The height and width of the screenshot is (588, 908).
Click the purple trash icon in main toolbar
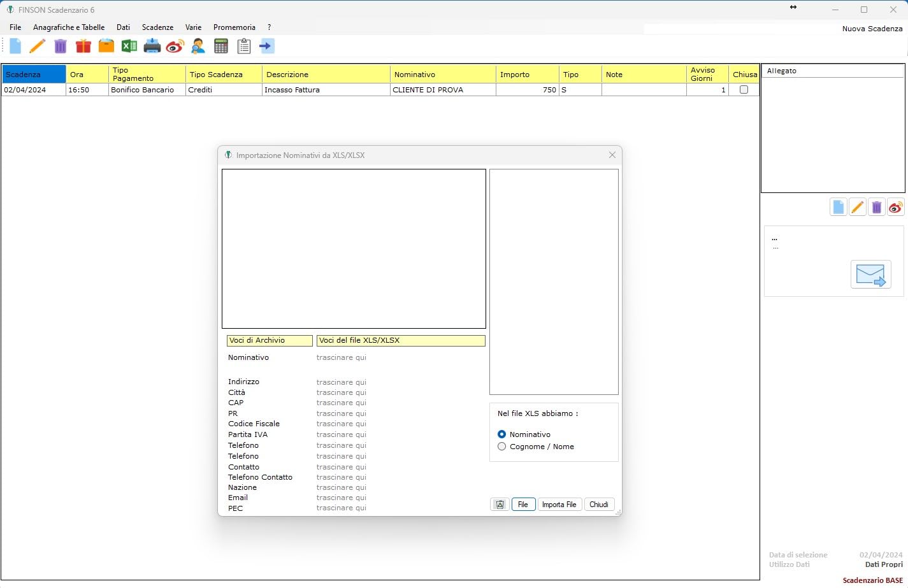click(x=61, y=46)
